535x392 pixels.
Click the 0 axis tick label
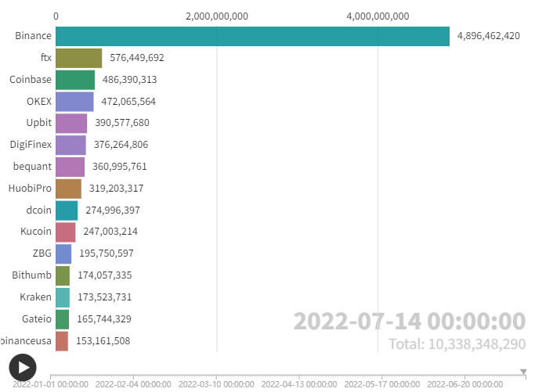point(56,16)
